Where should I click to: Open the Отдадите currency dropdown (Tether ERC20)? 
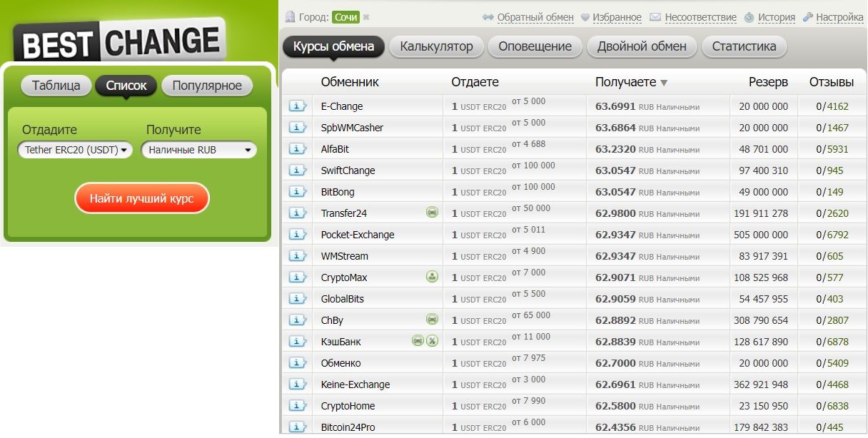tap(75, 150)
